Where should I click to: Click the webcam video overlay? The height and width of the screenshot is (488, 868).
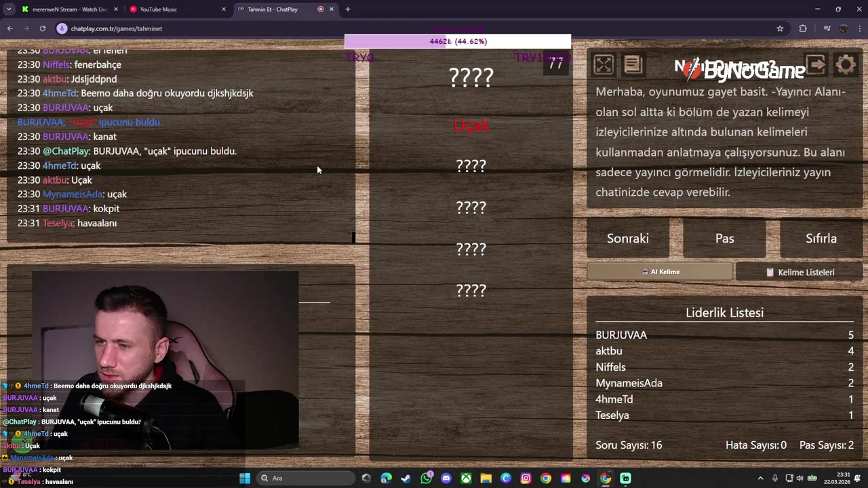point(165,359)
